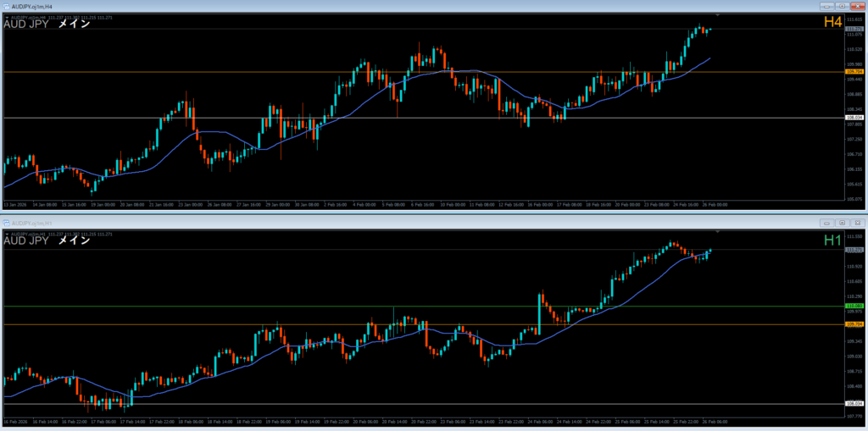This screenshot has width=868, height=431.
Task: Minimize the H4 chart window
Action: coord(825,6)
